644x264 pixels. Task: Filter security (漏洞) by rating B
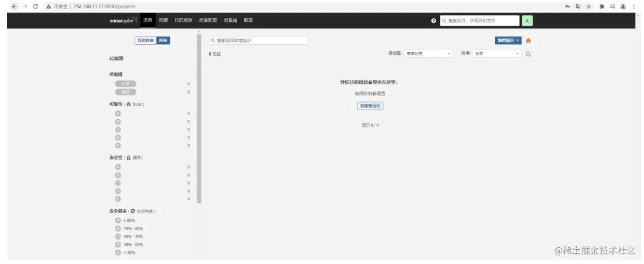[x=118, y=175]
